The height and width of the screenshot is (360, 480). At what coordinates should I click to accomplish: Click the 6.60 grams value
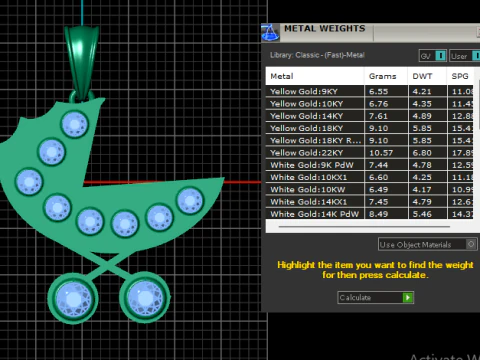pyautogui.click(x=378, y=177)
